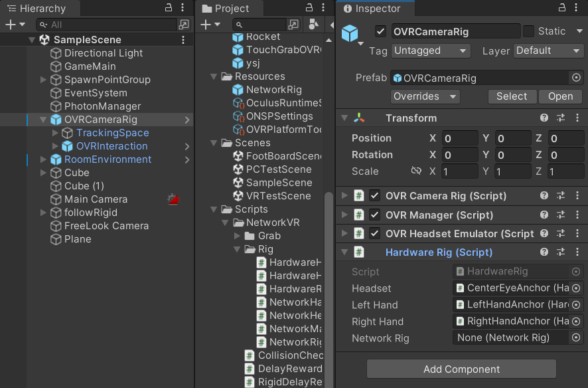Pick object for Headset field
This screenshot has width=588, height=388.
[x=576, y=288]
